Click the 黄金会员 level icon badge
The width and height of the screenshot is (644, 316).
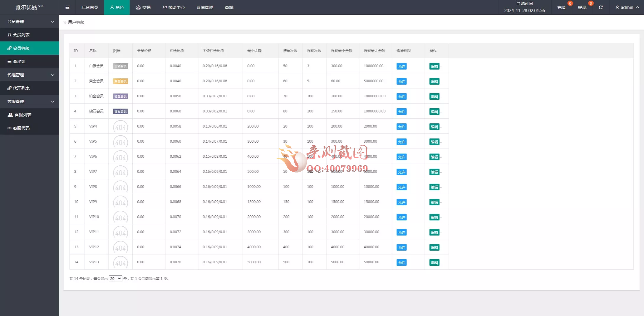click(120, 81)
